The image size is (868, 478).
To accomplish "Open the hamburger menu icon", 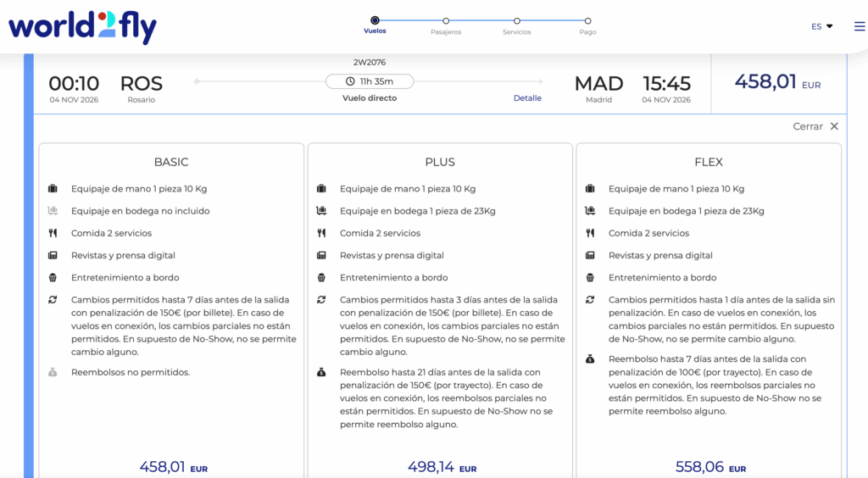I will click(x=860, y=26).
